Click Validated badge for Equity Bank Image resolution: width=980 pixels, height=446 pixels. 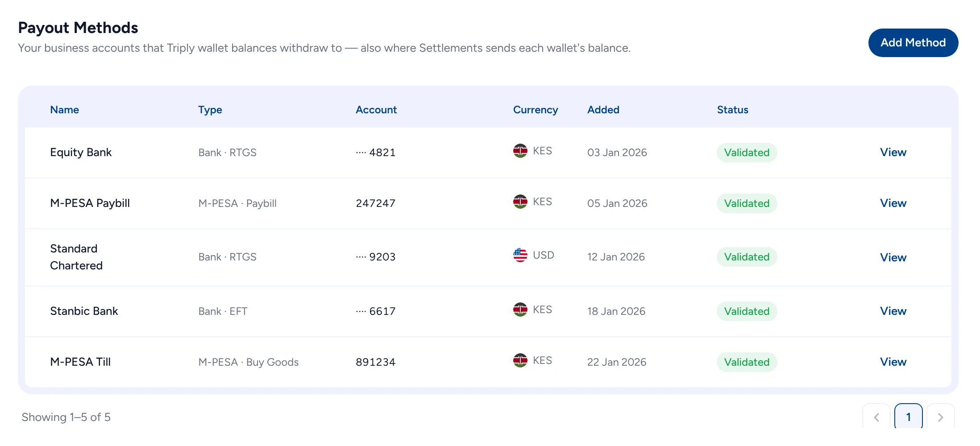pyautogui.click(x=747, y=153)
